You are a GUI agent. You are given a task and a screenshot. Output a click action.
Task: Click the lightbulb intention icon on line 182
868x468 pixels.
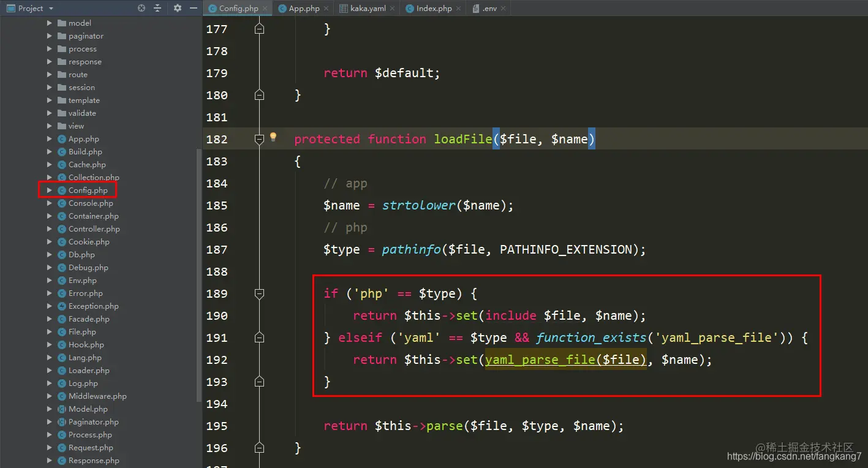(x=273, y=137)
